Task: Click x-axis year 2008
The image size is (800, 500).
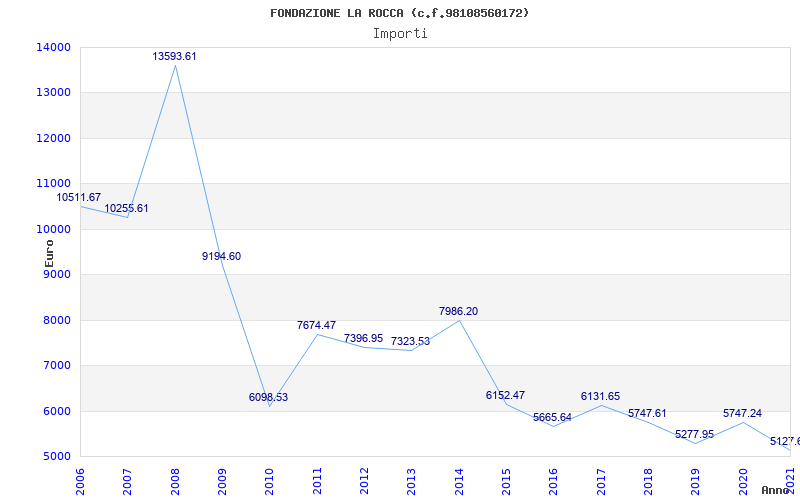Action: (x=175, y=482)
